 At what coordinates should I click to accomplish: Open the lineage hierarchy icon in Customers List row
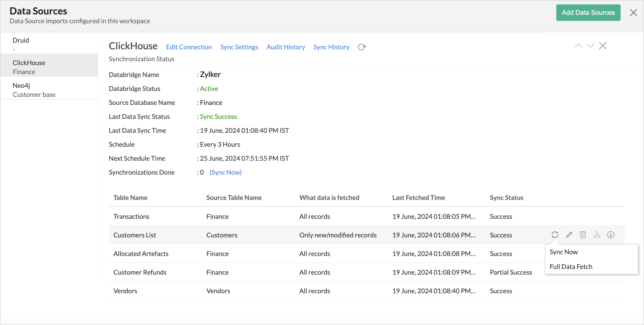[597, 235]
